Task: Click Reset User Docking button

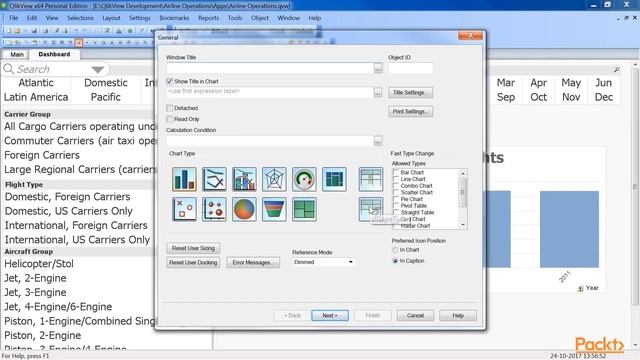Action: [x=193, y=262]
